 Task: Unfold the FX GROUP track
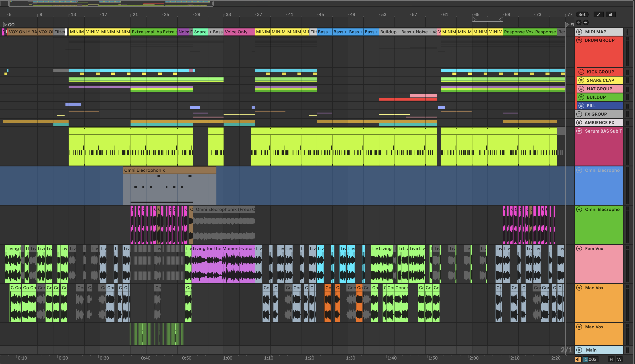[x=579, y=114]
